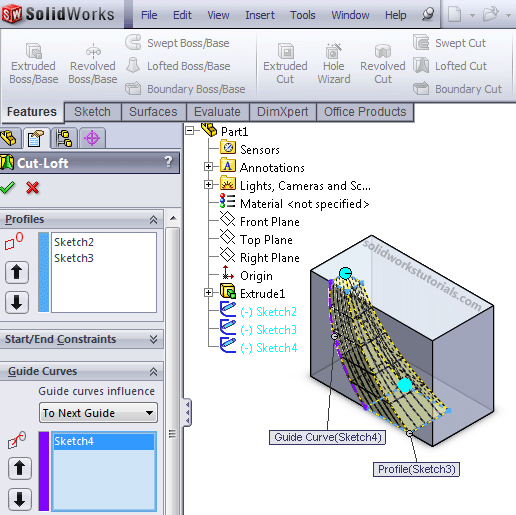Switch to the DimXpert tab
The image size is (516, 515).
click(283, 112)
